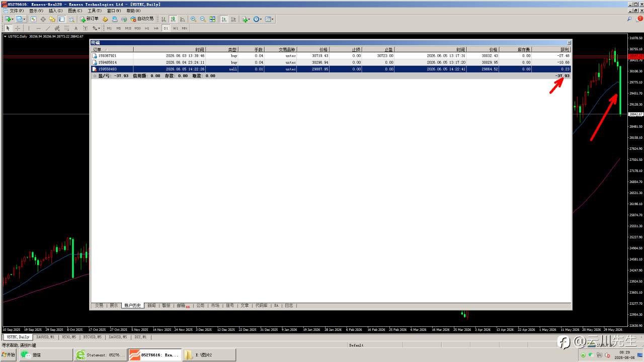
Task: Open the E:\图片2 folder taskbar item
Action: click(x=208, y=355)
